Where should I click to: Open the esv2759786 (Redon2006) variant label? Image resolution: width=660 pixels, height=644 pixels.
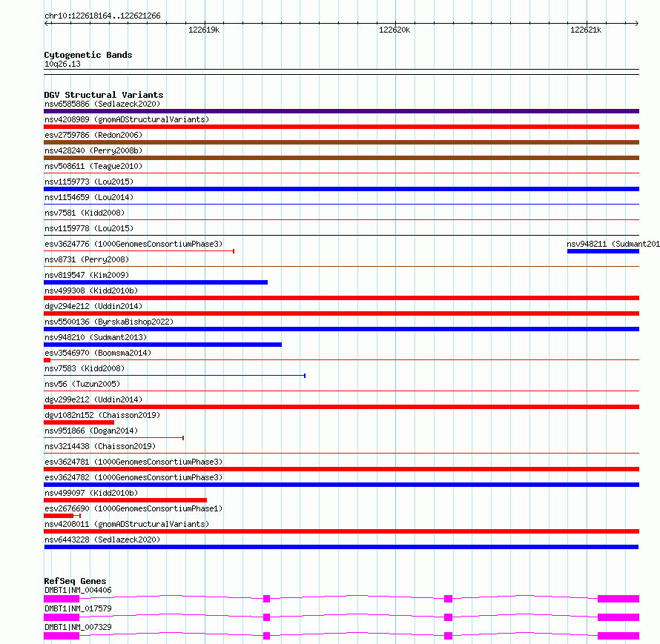click(x=93, y=135)
